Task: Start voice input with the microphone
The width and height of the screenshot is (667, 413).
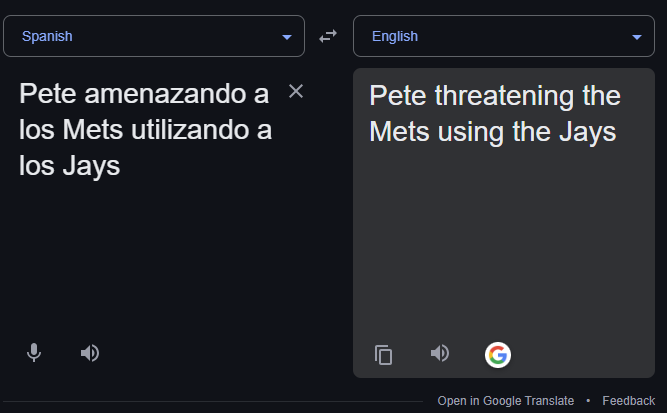Action: pyautogui.click(x=34, y=353)
